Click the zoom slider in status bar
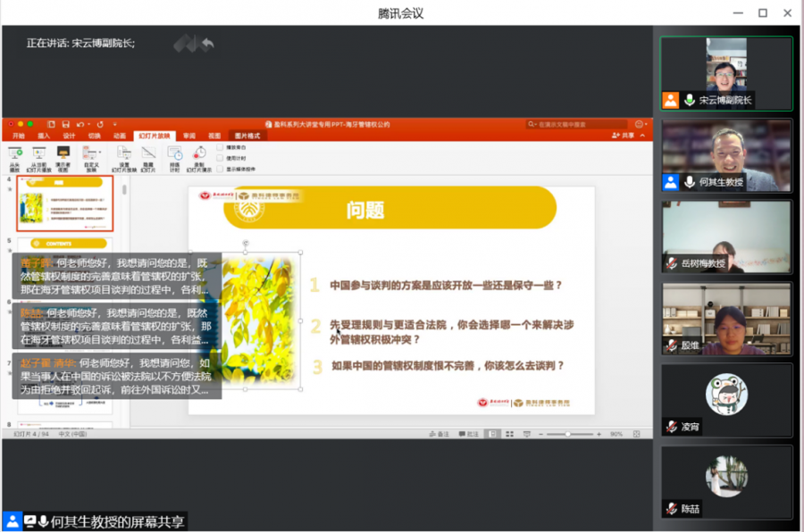The image size is (804, 532). [568, 434]
